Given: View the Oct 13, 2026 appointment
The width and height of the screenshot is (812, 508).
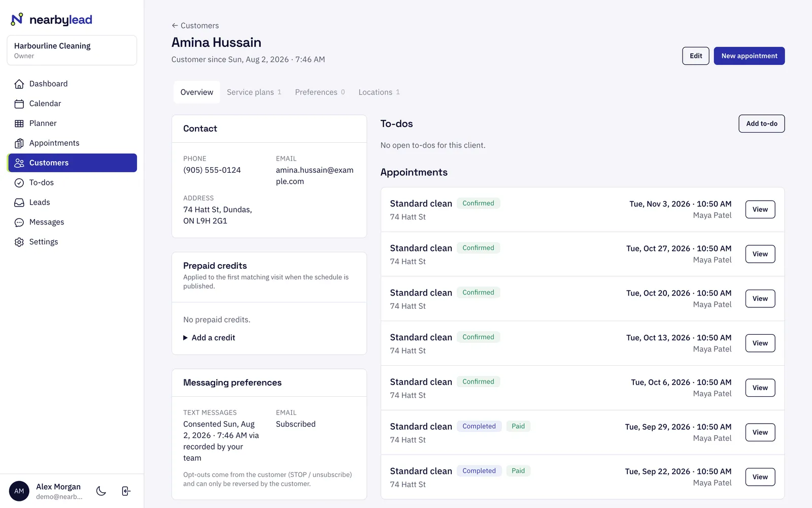Looking at the screenshot, I should pyautogui.click(x=760, y=343).
